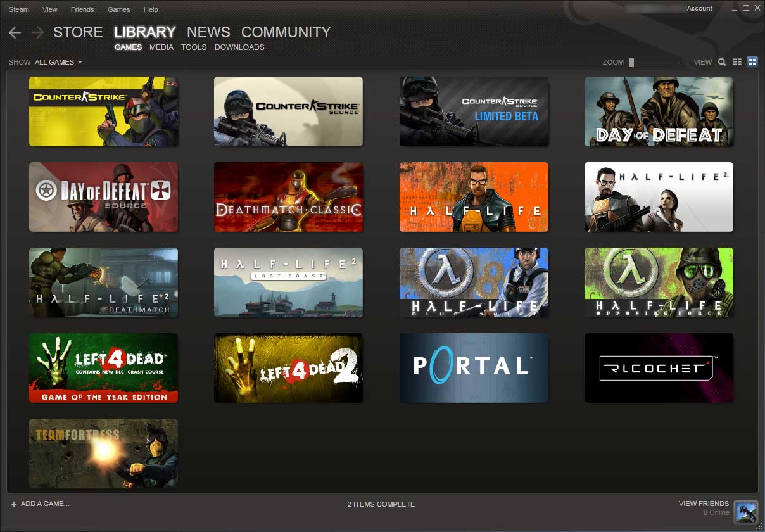The height and width of the screenshot is (532, 765).
Task: Go to the LIBRARY section
Action: (145, 32)
